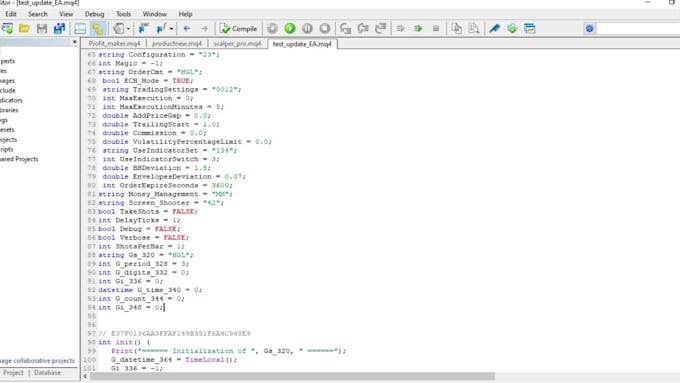Switch to productnew.mq4 tab
Image resolution: width=680 pixels, height=383 pixels.
[177, 44]
